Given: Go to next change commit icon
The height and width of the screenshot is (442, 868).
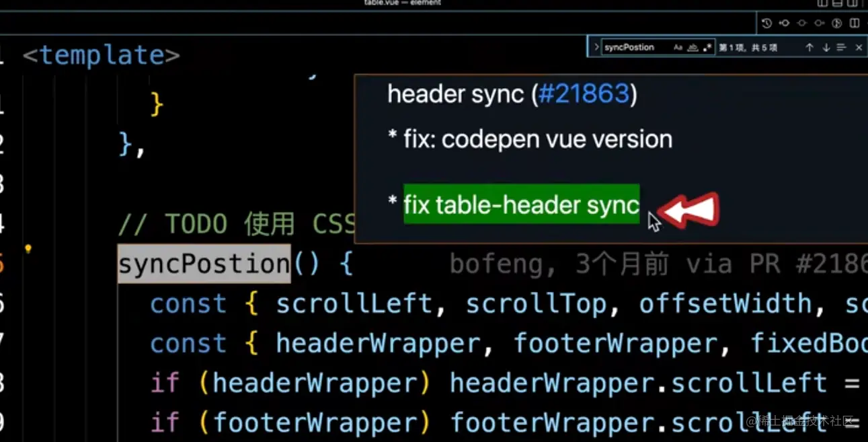Looking at the screenshot, I should click(819, 24).
